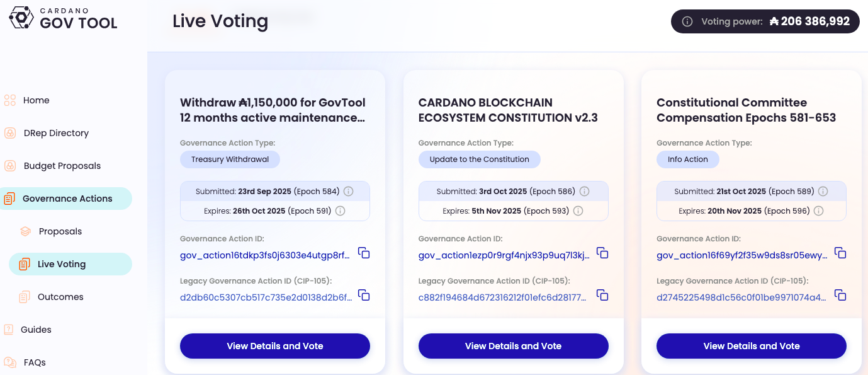Show info for 23rd Sep 2025 submission
The height and width of the screenshot is (375, 868).
click(348, 191)
